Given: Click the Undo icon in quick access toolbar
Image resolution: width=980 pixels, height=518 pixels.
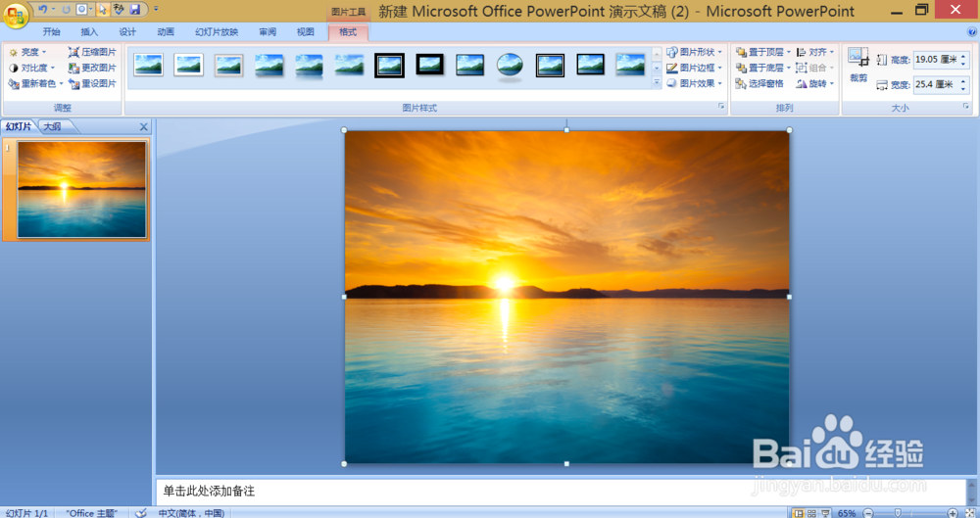Looking at the screenshot, I should 42,10.
